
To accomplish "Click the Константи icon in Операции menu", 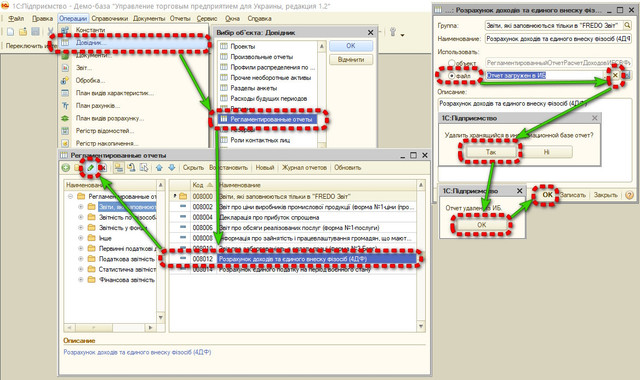I will point(65,30).
